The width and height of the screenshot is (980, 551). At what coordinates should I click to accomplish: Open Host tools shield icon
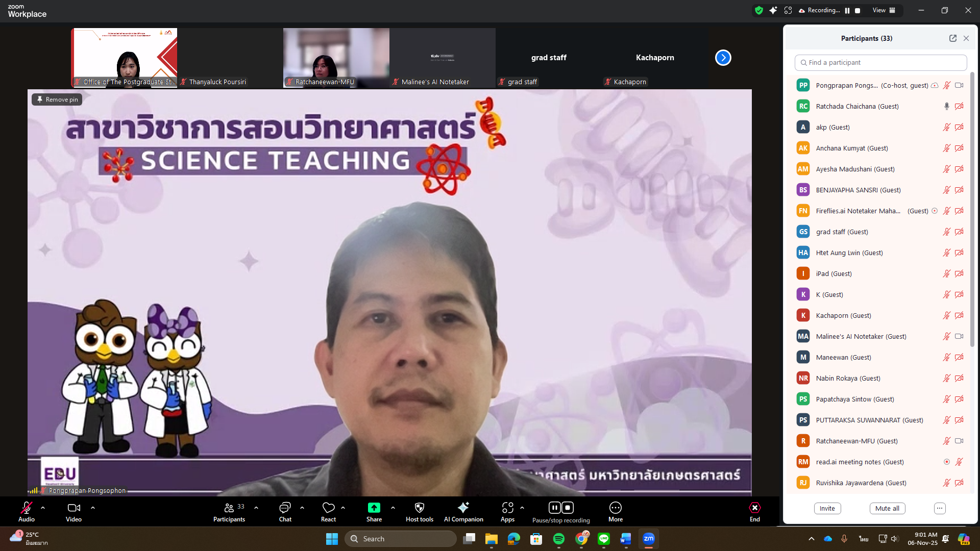pyautogui.click(x=419, y=508)
